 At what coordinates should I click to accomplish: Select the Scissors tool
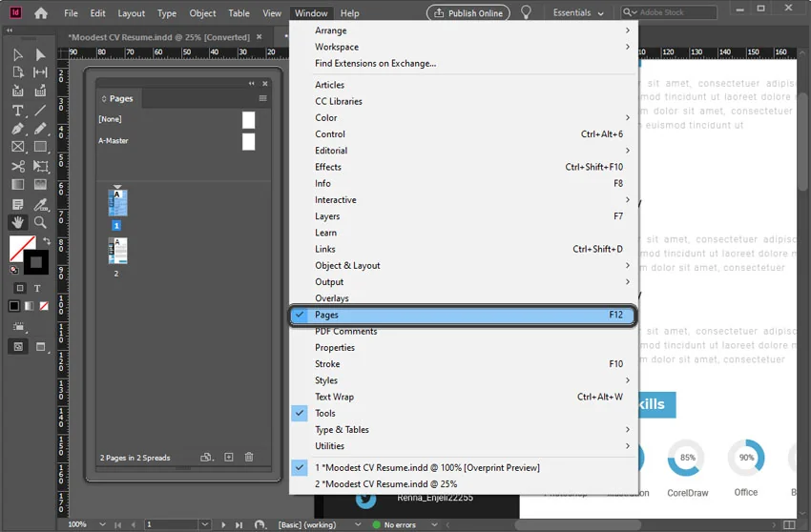point(17,166)
